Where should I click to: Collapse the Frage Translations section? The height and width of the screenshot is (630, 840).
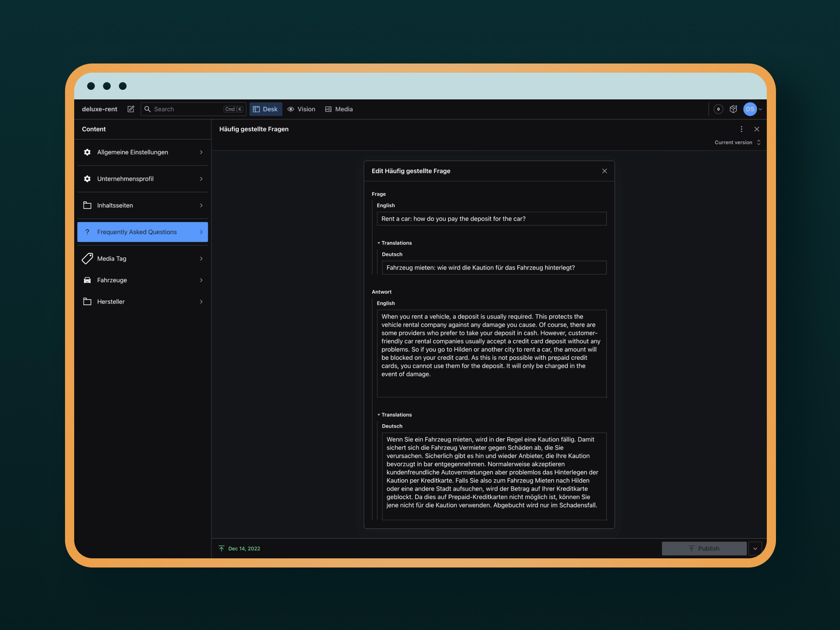tap(394, 243)
